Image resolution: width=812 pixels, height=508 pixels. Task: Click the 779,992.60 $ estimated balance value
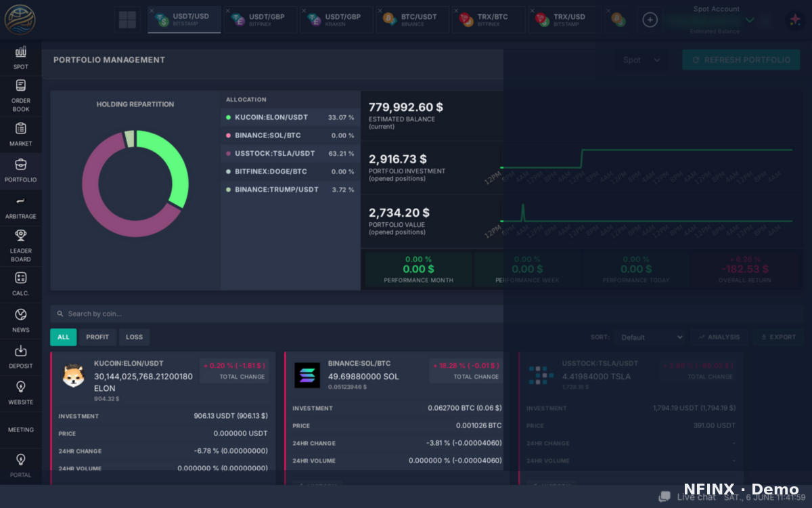tap(406, 107)
